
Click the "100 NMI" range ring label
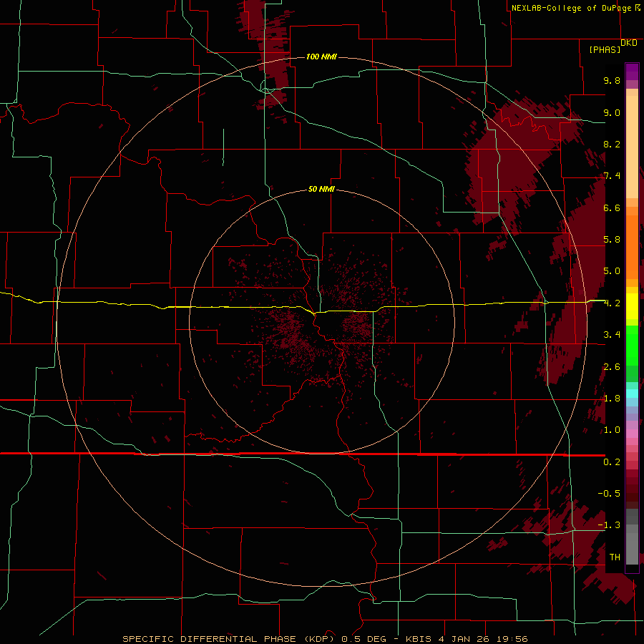tap(321, 57)
